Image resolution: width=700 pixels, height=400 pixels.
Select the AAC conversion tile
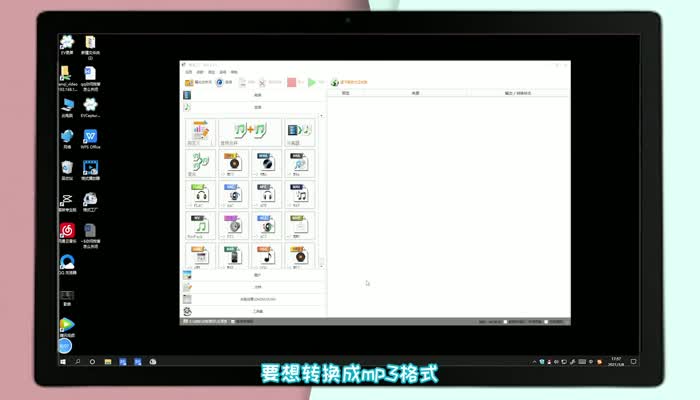[233, 195]
